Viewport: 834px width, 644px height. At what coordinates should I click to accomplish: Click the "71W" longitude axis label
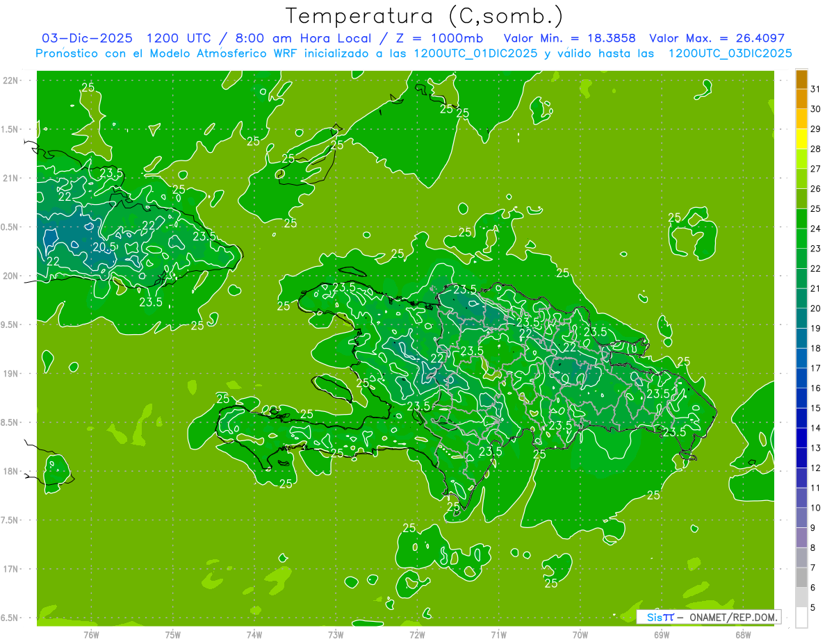(x=498, y=634)
